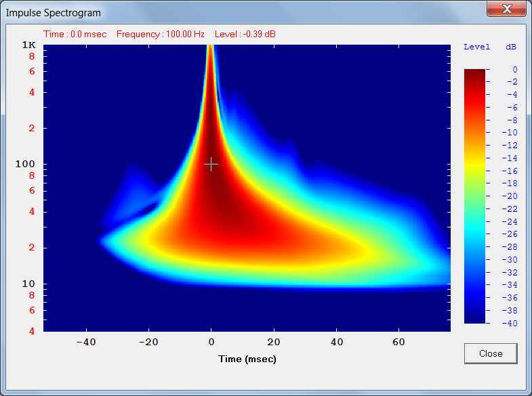The image size is (532, 396).
Task: Click the 'Impulse Spectrogram' window title
Action: coord(54,13)
